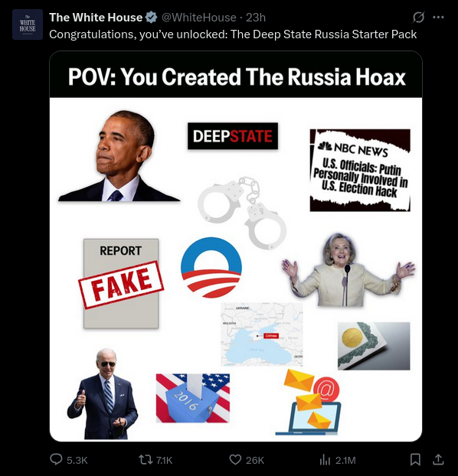This screenshot has width=458, height=476.
Task: Reply to the post with 5.3K comments
Action: point(69,460)
